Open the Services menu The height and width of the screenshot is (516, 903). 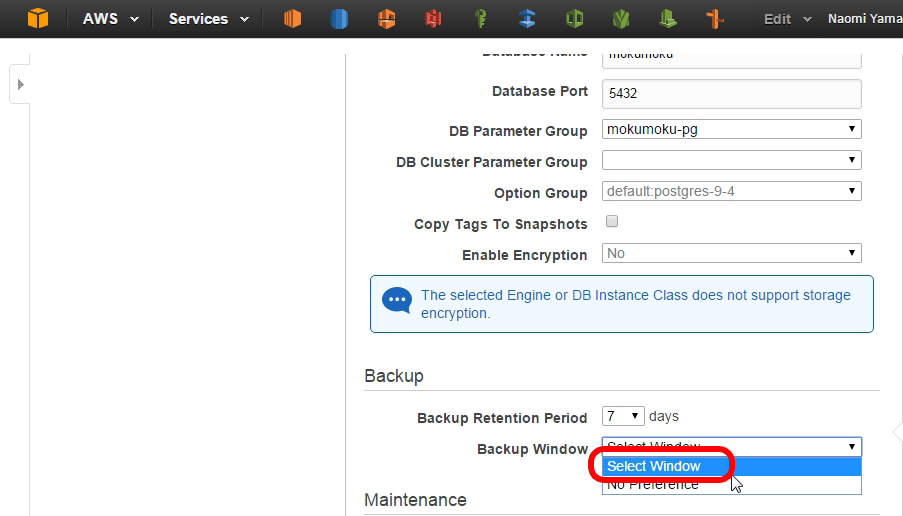(208, 19)
